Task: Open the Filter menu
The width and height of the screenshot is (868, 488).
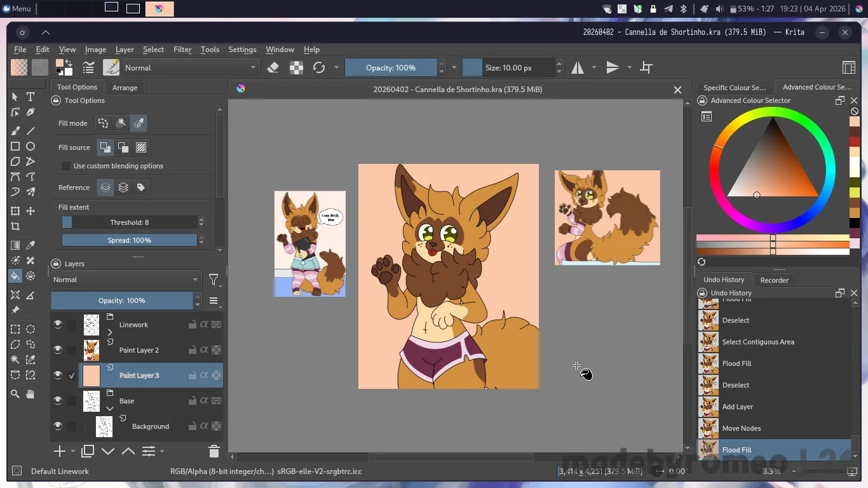Action: coord(182,50)
